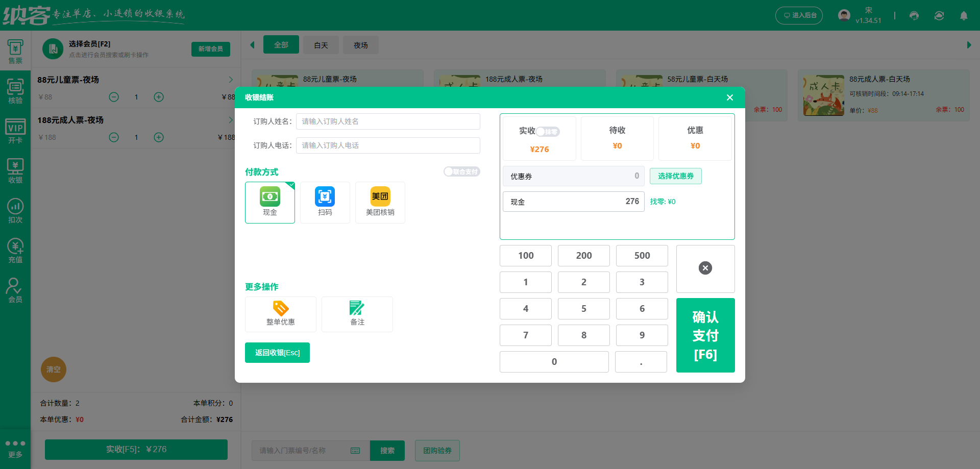Decrease quantity of 88元儿童票-夜场
The image size is (980, 469).
coord(114,97)
